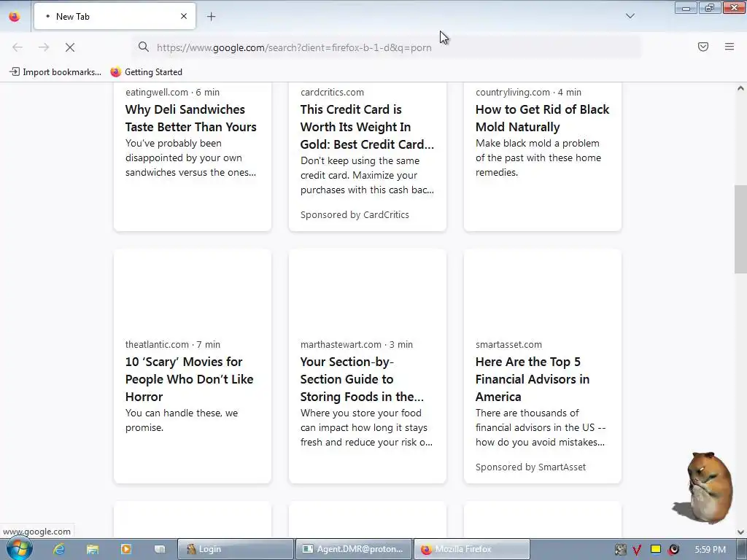Screen dimensions: 747x560
Task: Click the marthastewart.com source label
Action: [341, 344]
